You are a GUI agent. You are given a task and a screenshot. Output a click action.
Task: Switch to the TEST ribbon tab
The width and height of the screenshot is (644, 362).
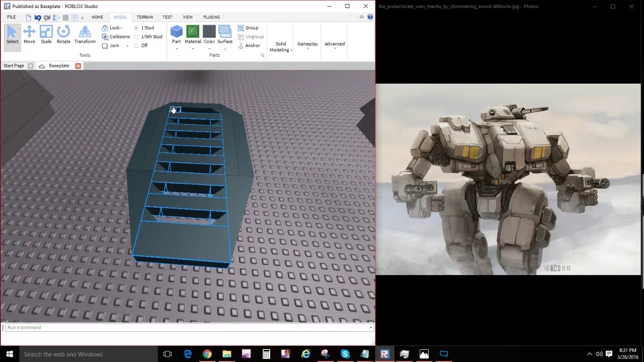[x=168, y=17]
